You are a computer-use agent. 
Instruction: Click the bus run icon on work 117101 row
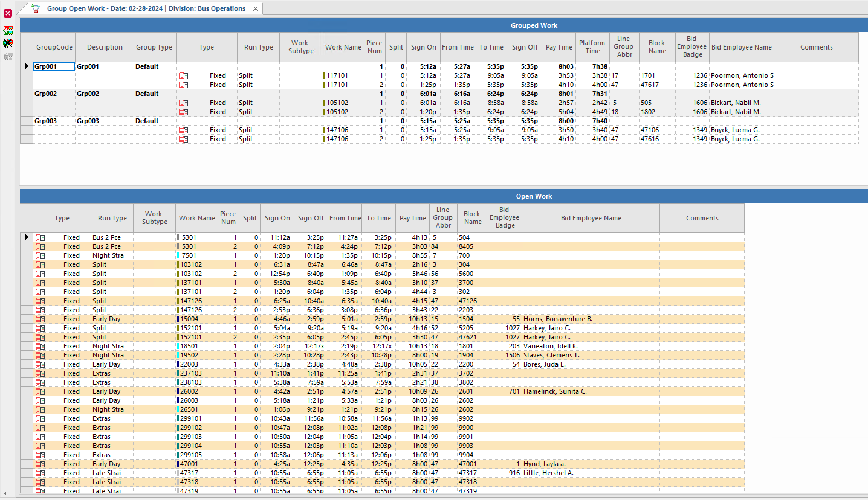coord(184,75)
